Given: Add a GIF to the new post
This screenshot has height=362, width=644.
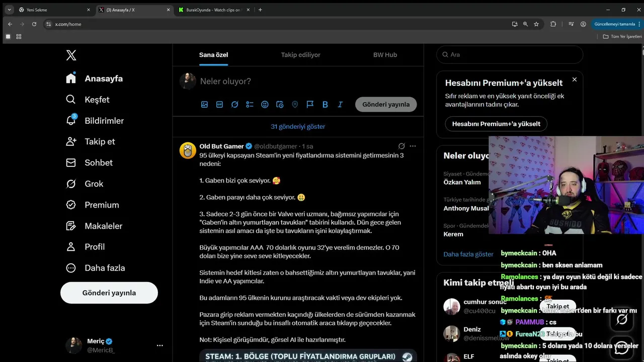Looking at the screenshot, I should pos(219,105).
